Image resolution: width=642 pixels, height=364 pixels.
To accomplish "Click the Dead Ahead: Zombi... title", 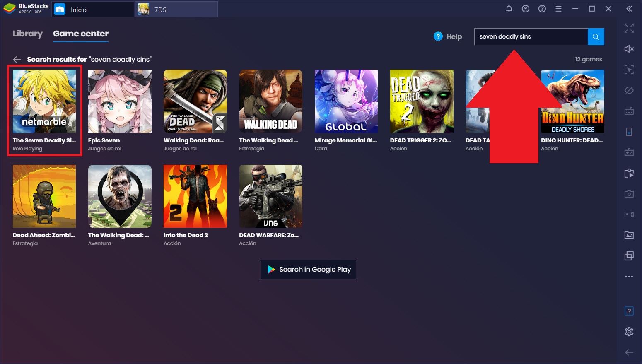I will tap(44, 235).
